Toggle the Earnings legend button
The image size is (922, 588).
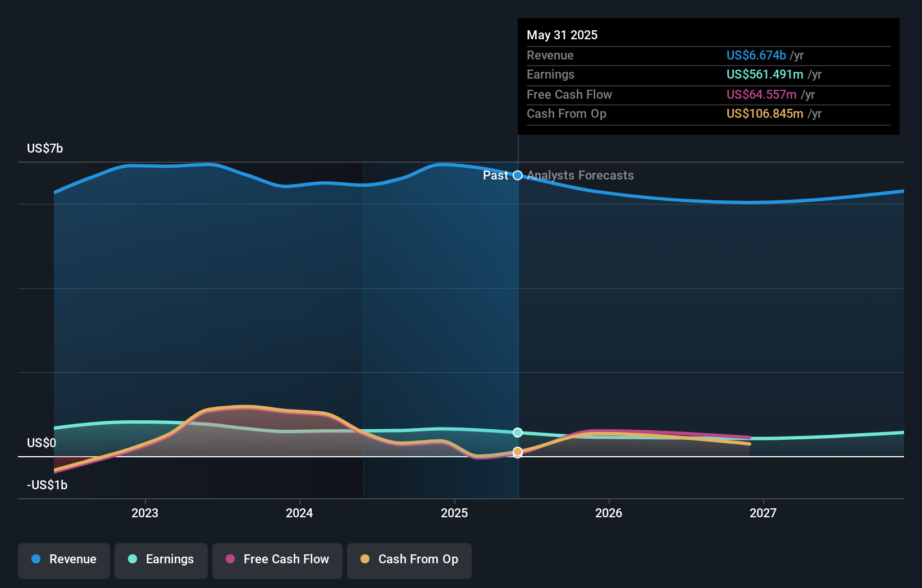coord(161,561)
